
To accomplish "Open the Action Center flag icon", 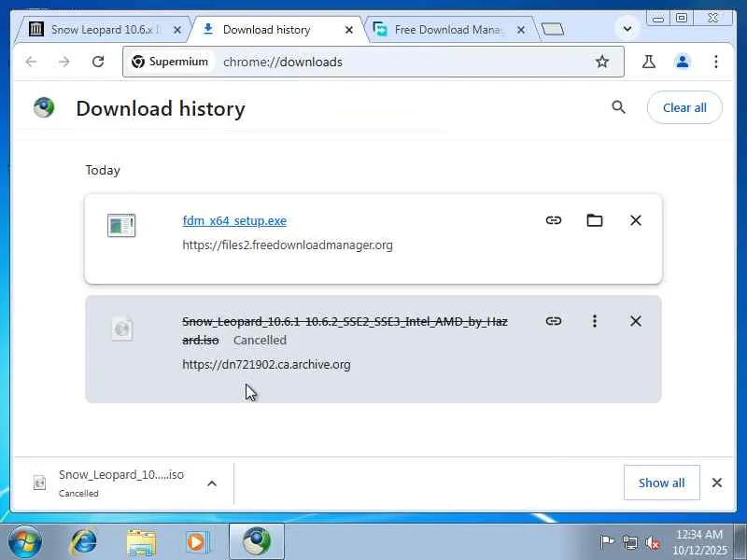I will [607, 542].
